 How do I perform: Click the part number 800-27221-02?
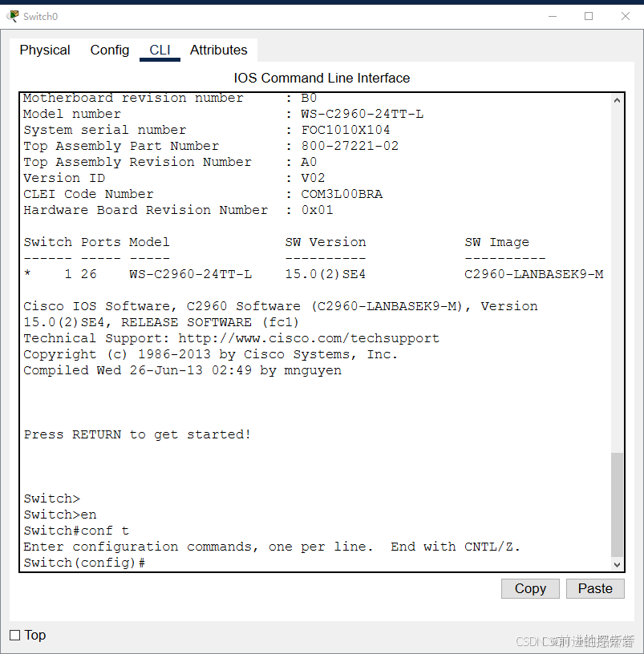pyautogui.click(x=350, y=146)
